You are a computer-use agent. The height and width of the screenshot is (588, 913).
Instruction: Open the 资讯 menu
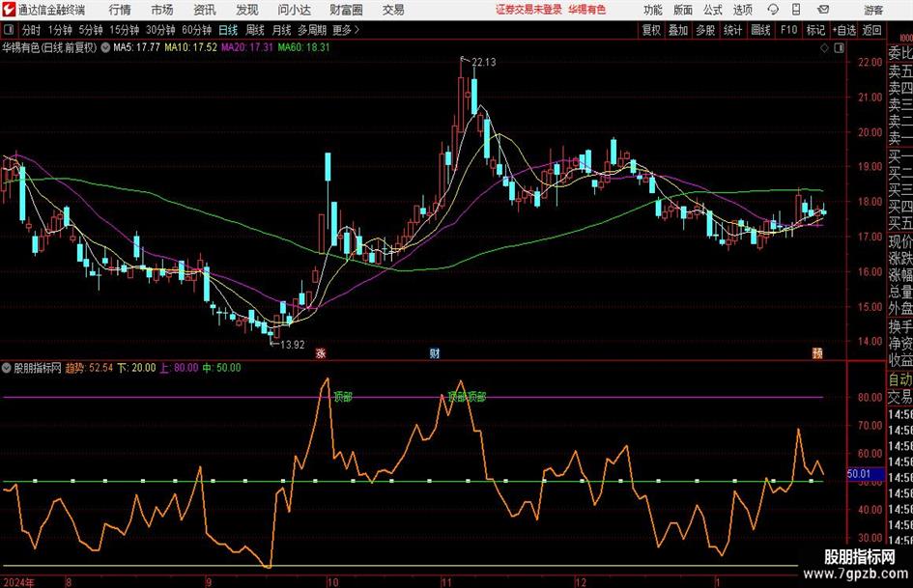(205, 10)
